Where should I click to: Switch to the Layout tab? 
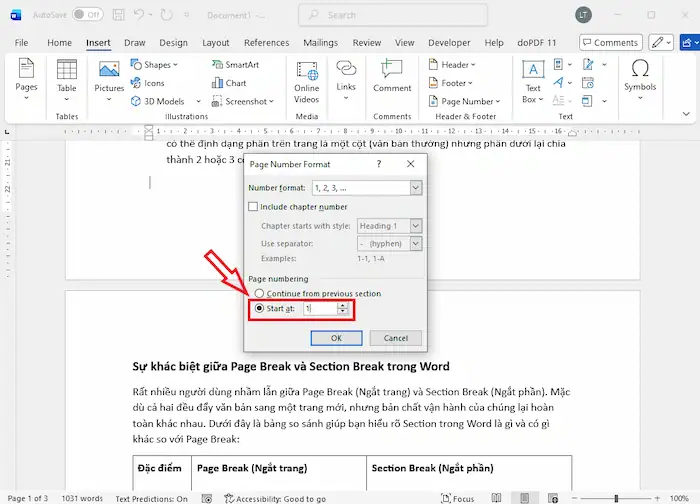point(215,43)
